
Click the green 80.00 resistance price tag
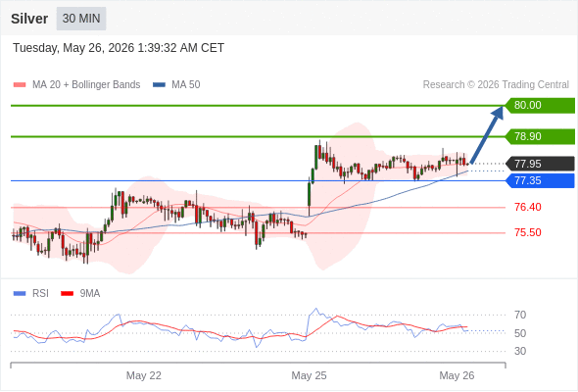tap(540, 106)
